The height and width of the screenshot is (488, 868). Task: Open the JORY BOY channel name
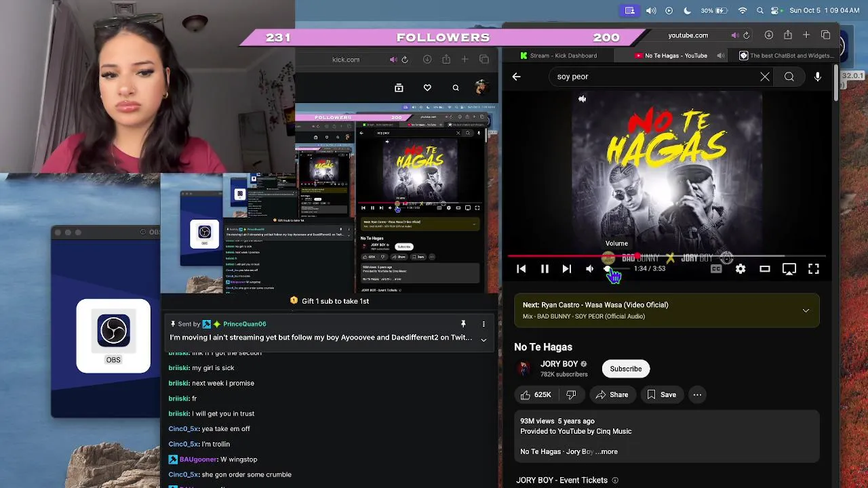(x=559, y=364)
